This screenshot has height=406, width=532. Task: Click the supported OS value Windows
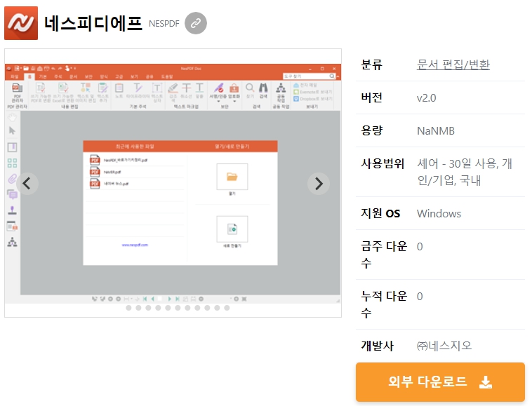pos(439,213)
